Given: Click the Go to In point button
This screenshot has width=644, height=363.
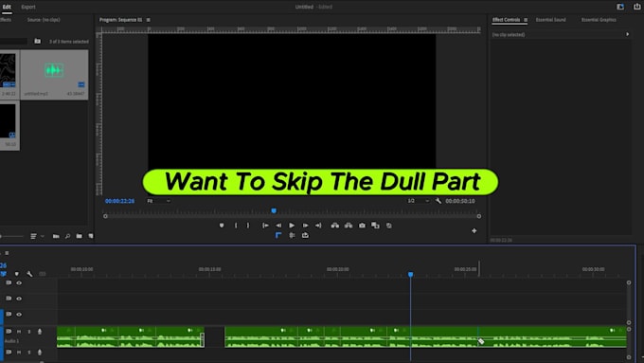Looking at the screenshot, I should click(265, 226).
